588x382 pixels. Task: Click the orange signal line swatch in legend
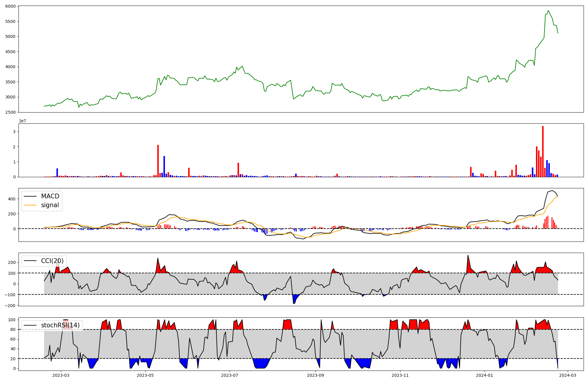tap(30, 205)
